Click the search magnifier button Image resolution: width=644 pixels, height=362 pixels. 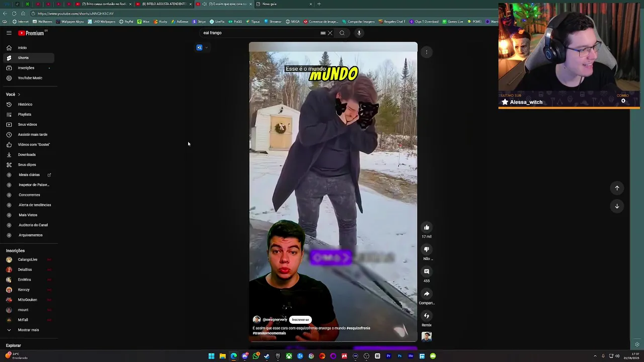pyautogui.click(x=342, y=33)
